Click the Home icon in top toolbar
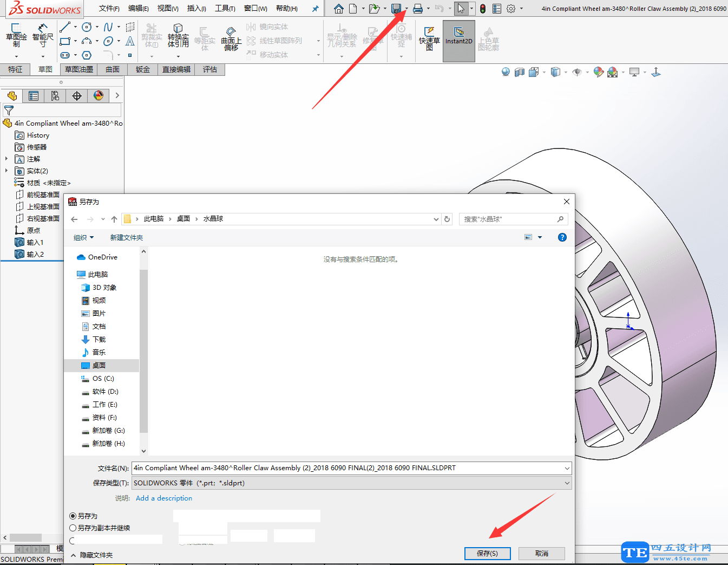Viewport: 728px width, 565px height. pos(338,9)
